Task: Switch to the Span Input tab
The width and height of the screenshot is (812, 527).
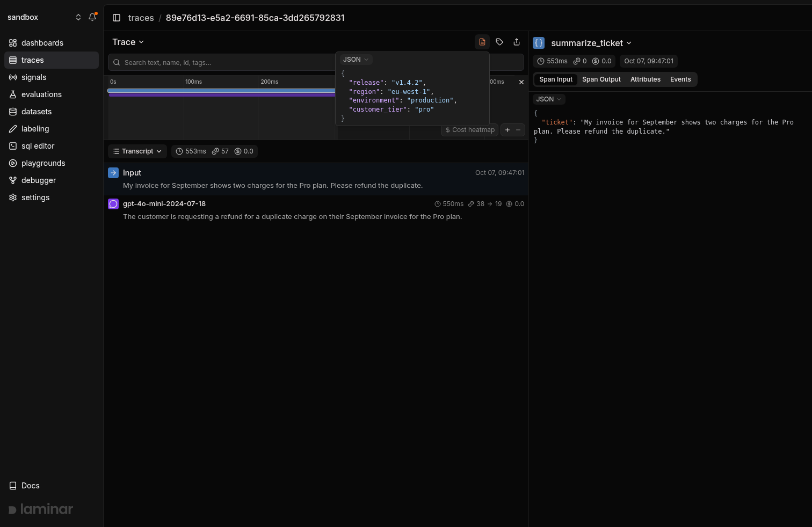Action: 556,79
